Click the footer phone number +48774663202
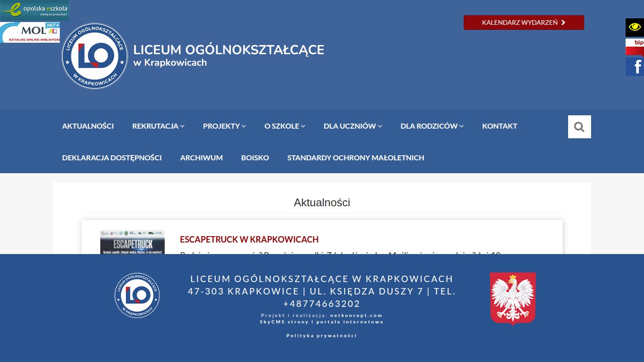644x362 pixels. coord(322,304)
